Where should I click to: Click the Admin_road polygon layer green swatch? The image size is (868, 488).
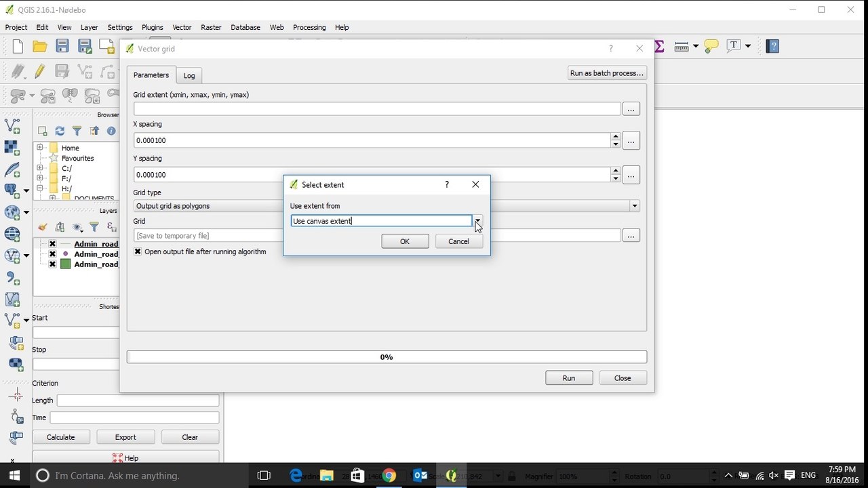66,264
